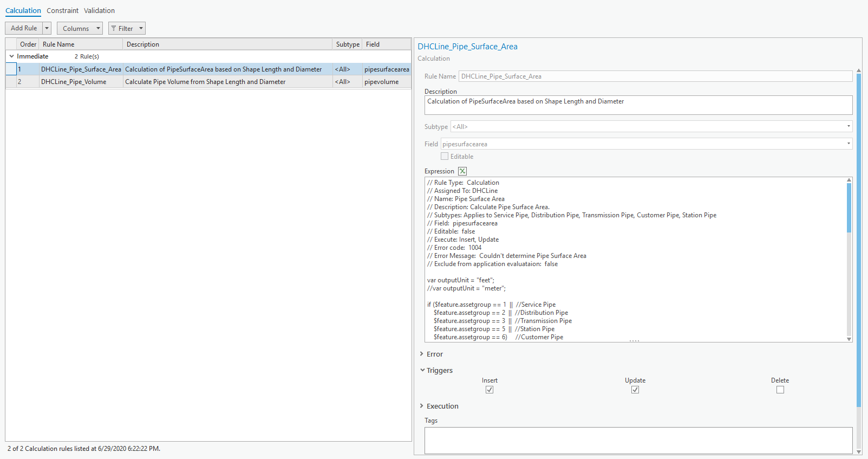Expand the Execution section
The height and width of the screenshot is (459, 868).
pos(422,406)
